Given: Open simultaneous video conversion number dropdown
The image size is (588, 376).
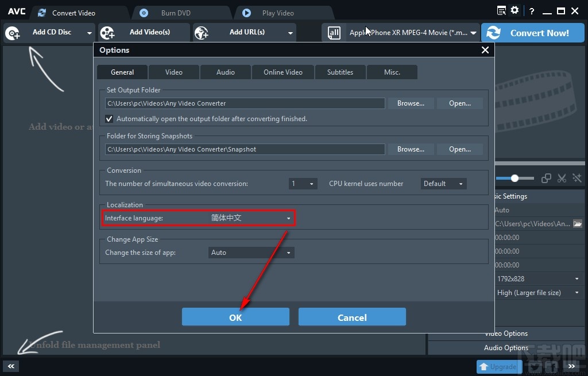Looking at the screenshot, I should [x=303, y=184].
